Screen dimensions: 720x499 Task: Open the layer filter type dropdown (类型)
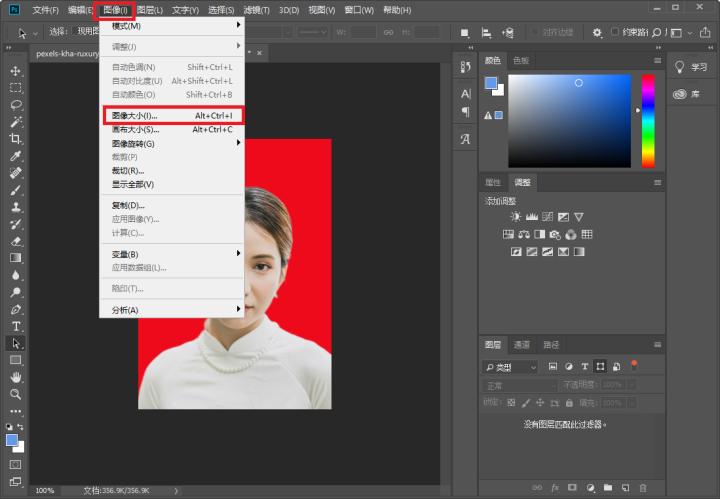510,367
